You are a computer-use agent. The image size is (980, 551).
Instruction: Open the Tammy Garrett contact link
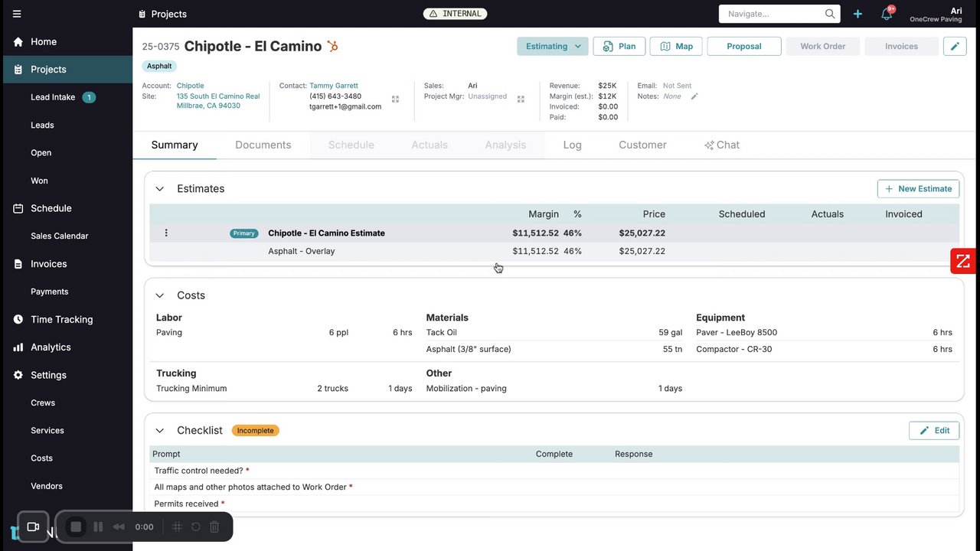pos(334,86)
